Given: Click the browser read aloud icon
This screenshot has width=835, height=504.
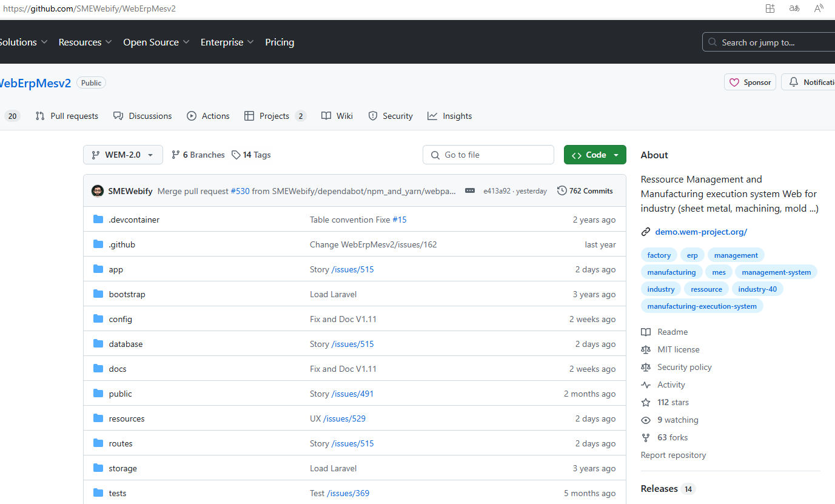Looking at the screenshot, I should (x=819, y=8).
